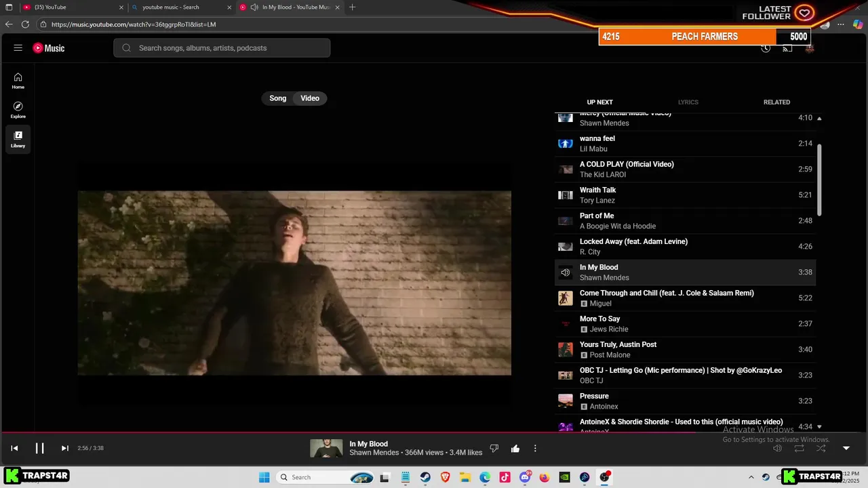Mute the player volume
This screenshot has height=488, width=868.
(778, 448)
